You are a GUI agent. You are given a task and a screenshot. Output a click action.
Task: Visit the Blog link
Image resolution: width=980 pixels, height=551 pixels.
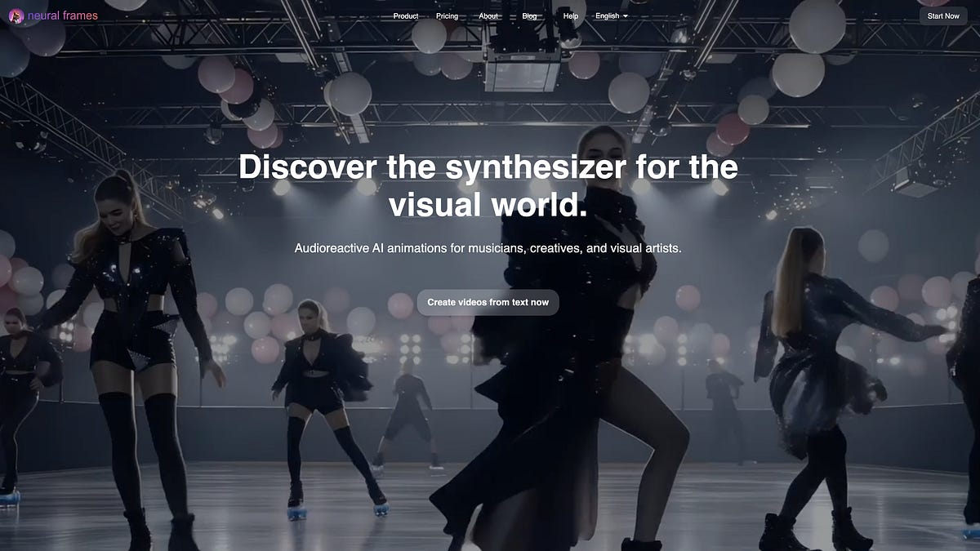pyautogui.click(x=529, y=16)
